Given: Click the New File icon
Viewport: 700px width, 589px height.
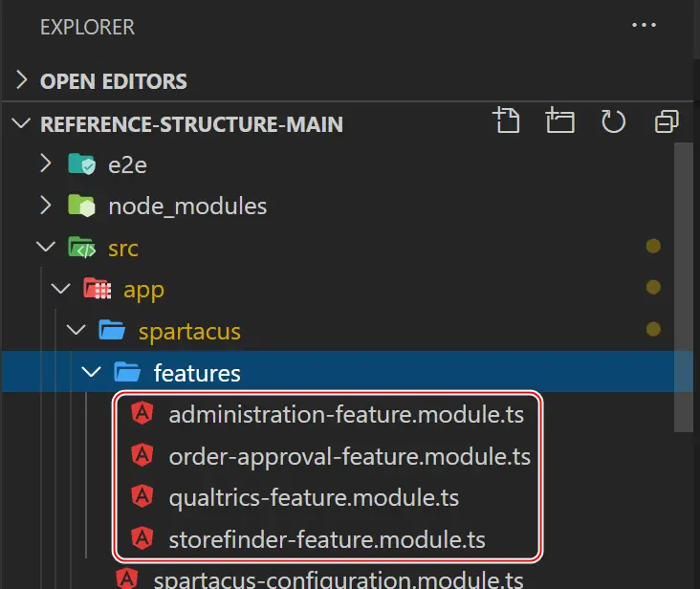Looking at the screenshot, I should pos(506,121).
